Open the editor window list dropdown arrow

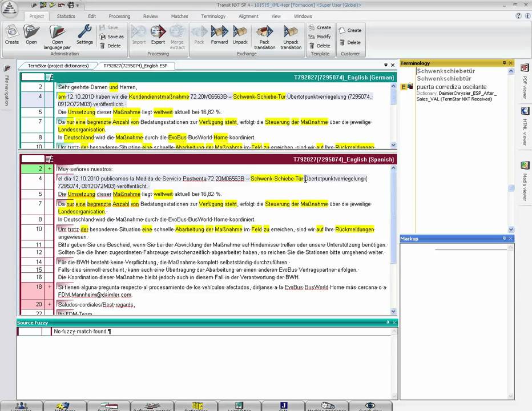[386, 65]
